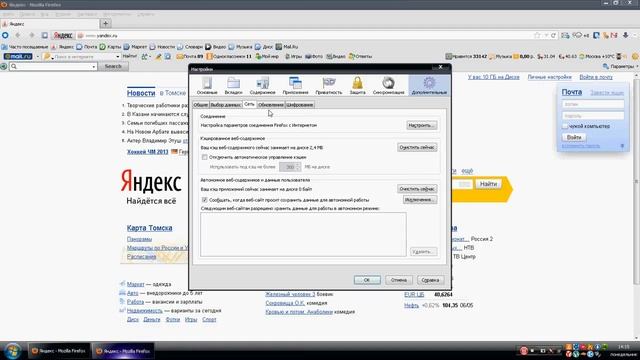
Task: Toggle the чужой компьютер checkbox
Action: point(565,127)
